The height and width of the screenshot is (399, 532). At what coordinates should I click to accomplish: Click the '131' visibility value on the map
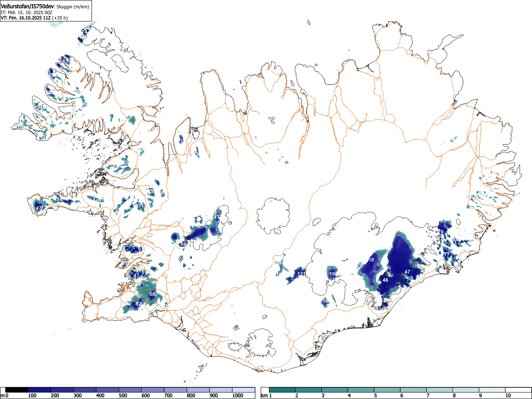tap(302, 274)
